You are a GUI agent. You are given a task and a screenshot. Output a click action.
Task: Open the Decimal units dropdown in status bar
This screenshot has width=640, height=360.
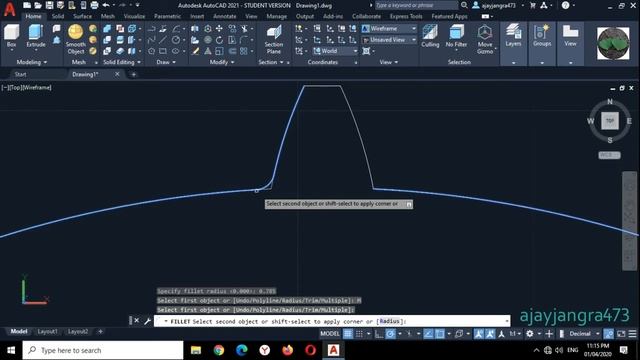[584, 334]
